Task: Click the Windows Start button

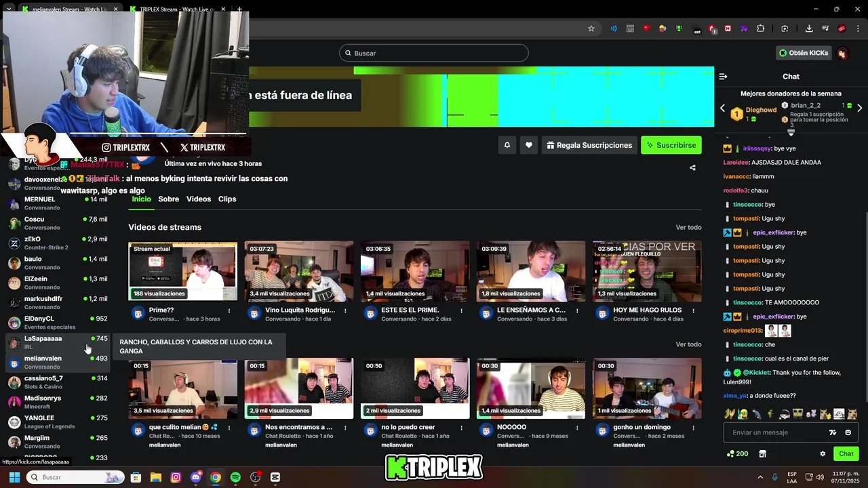Action: click(x=14, y=477)
